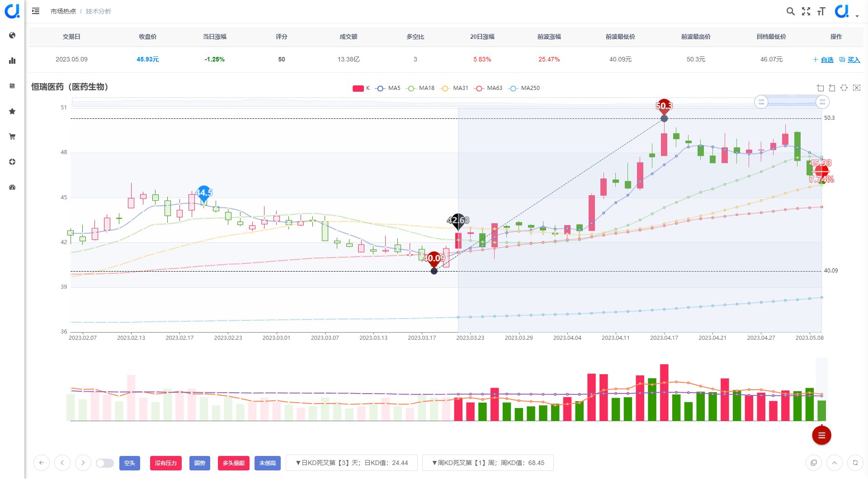Click the 前波涨幅 column header

coord(549,37)
